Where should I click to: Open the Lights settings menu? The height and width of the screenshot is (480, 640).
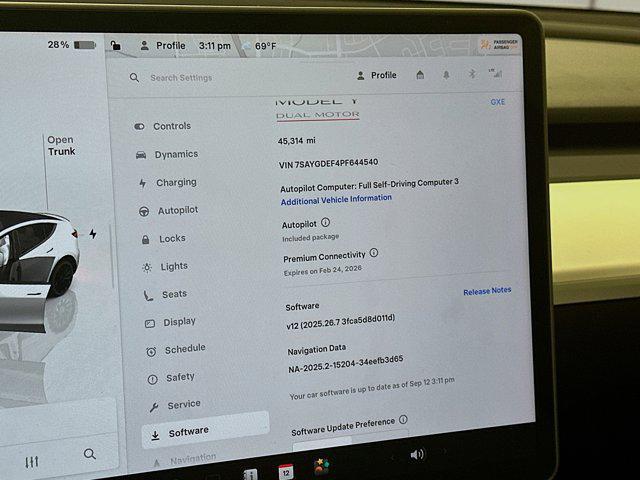(165, 267)
